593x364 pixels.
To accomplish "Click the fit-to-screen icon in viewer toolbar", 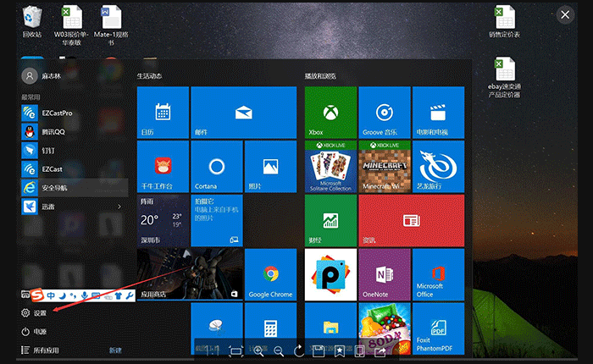I will coord(236,350).
